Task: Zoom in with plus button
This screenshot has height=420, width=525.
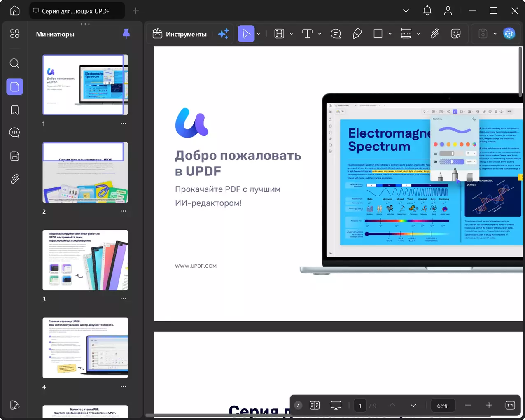Action: [x=489, y=406]
